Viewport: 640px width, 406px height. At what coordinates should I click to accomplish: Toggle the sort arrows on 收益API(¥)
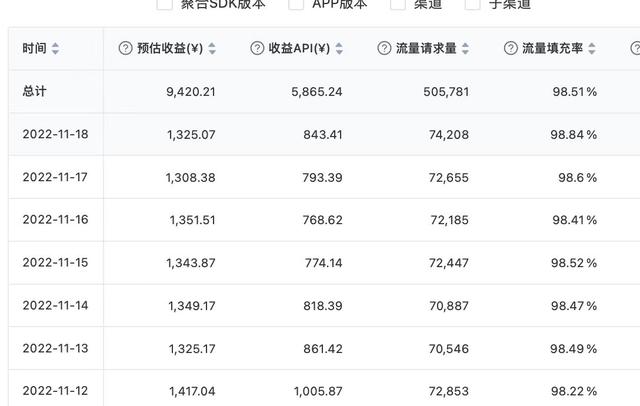[x=340, y=48]
